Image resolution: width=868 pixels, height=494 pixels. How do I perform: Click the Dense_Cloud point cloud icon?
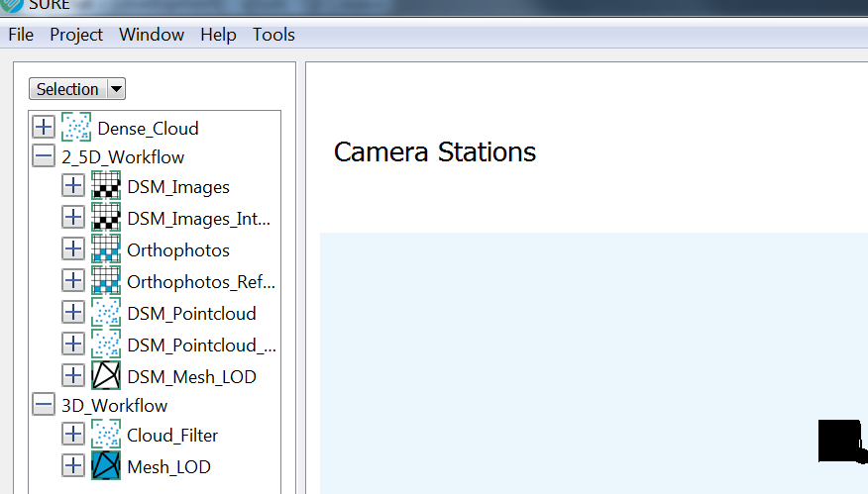coord(76,128)
